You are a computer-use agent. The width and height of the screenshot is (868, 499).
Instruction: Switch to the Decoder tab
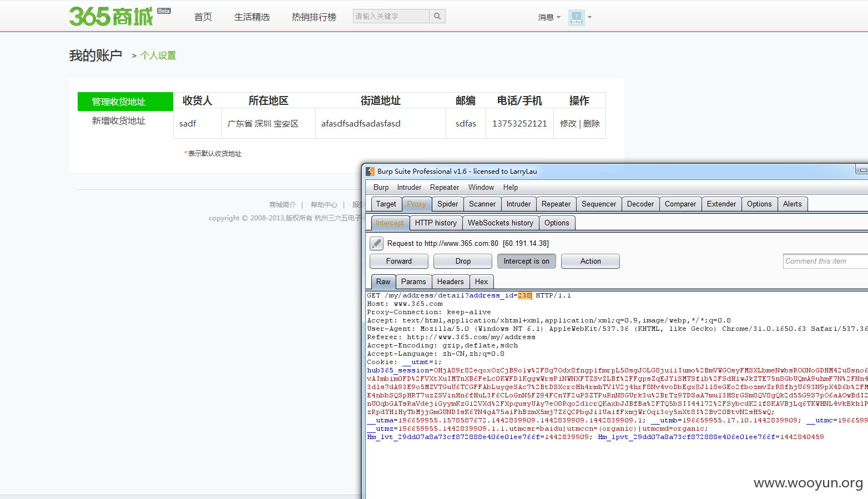640,204
